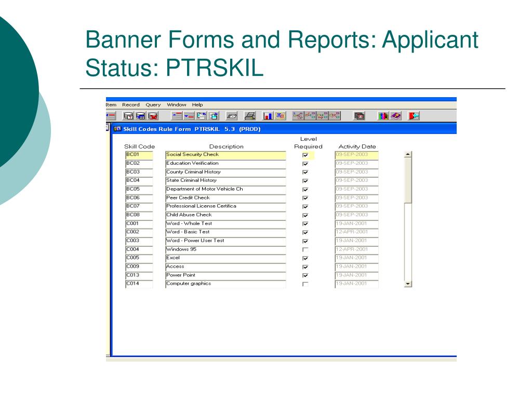Click the BC08 skill code field
Viewport: 532px width, 399px height.
[139, 216]
